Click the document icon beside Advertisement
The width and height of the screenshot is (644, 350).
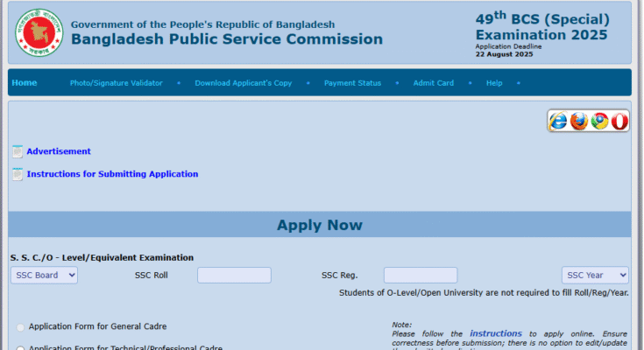click(x=18, y=151)
